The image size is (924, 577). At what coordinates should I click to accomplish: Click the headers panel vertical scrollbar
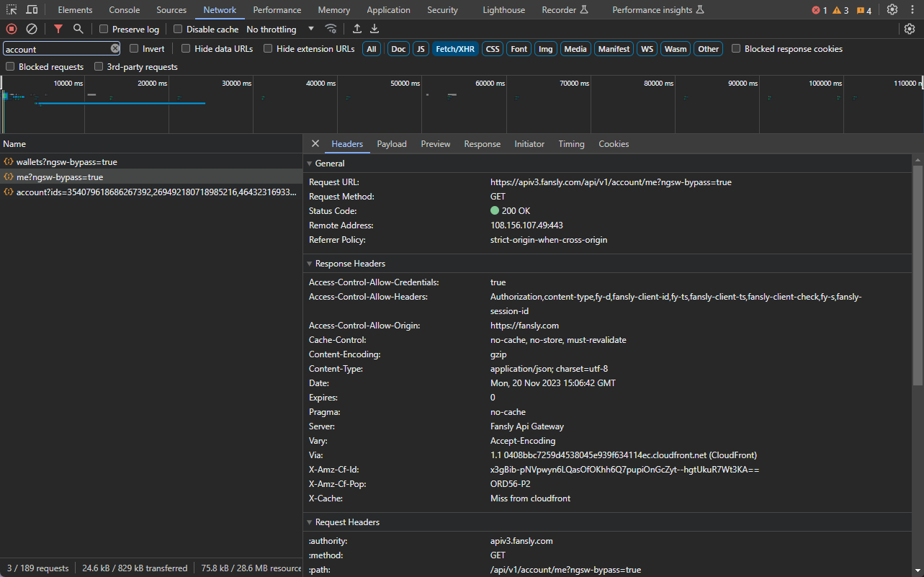click(x=918, y=274)
